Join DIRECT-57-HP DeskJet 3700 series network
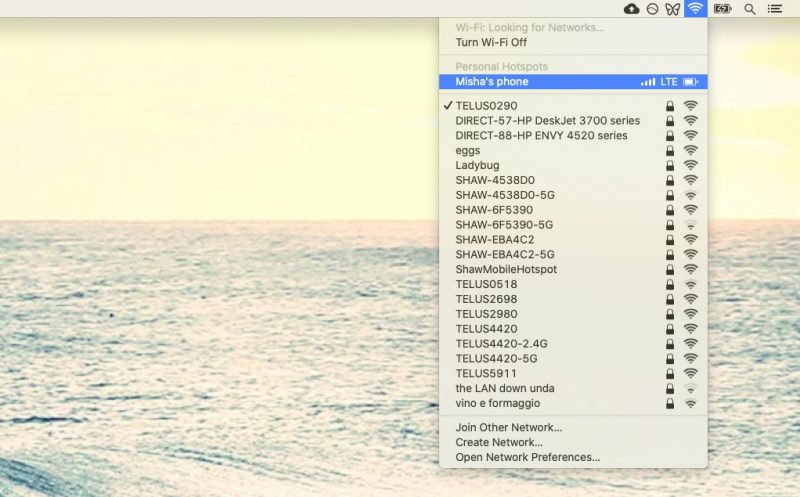 (x=573, y=120)
